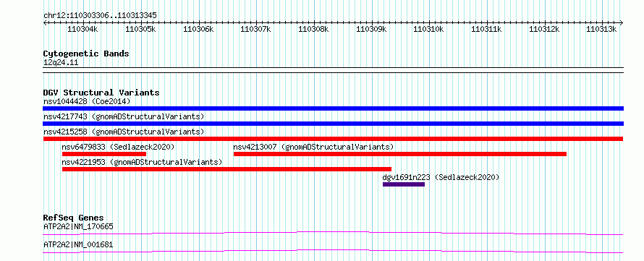
Task: Click the red nsv4215258 variant bar
Action: click(333, 139)
